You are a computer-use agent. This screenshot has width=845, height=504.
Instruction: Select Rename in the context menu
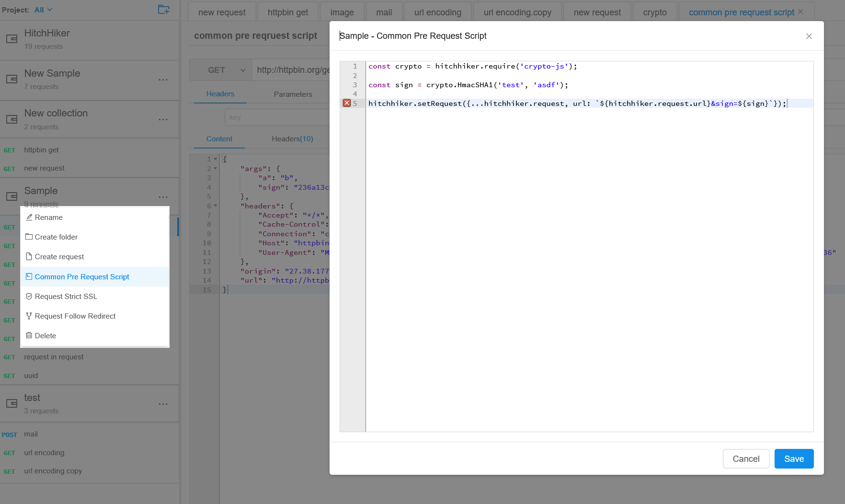pos(94,218)
